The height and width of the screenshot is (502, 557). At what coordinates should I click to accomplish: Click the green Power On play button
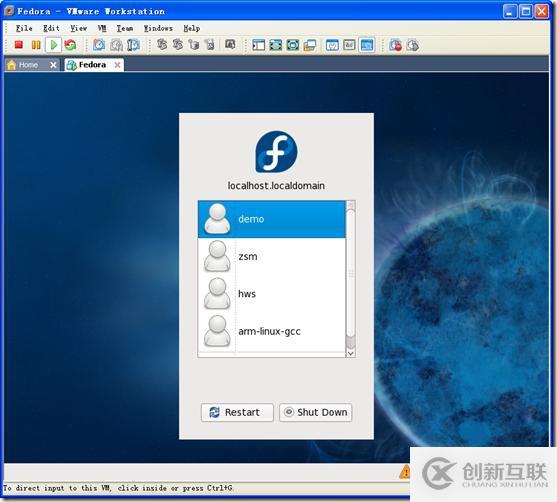click(54, 45)
